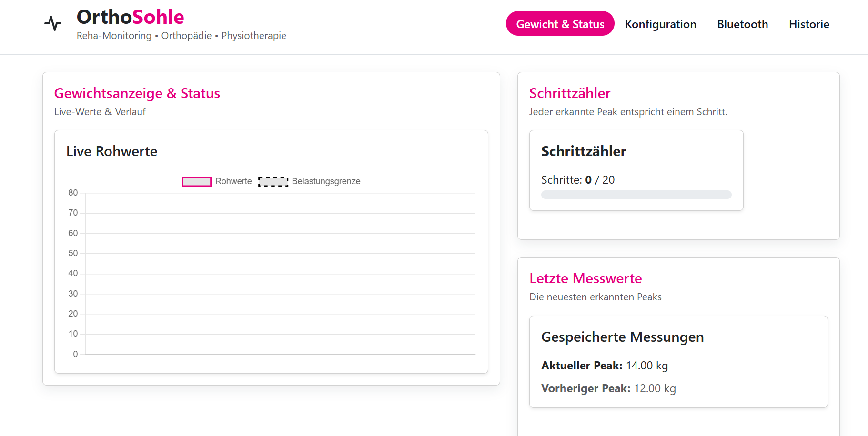Click the dashed Belastungsgrenze legend swatch
Viewport: 868px width, 436px height.
pos(273,182)
